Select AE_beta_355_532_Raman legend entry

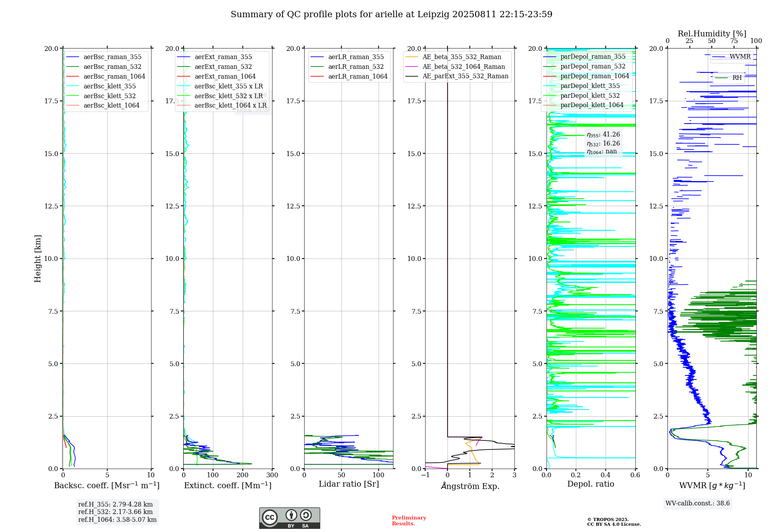454,57
